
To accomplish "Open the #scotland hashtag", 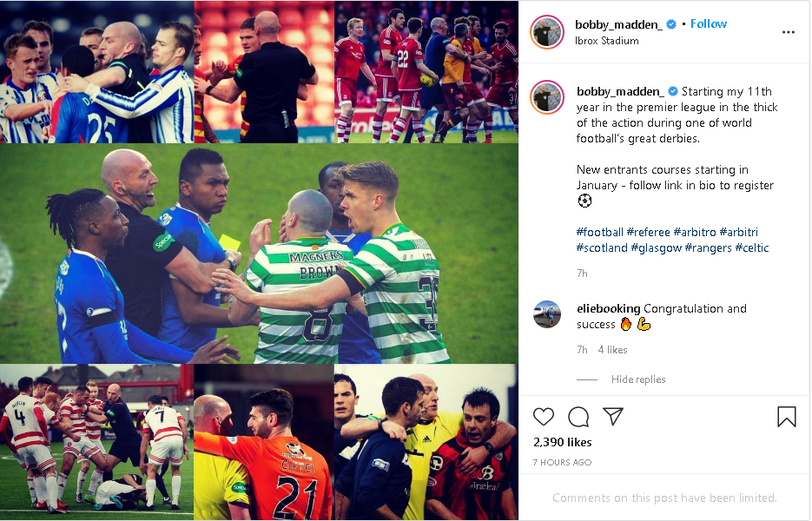I will click(x=602, y=248).
